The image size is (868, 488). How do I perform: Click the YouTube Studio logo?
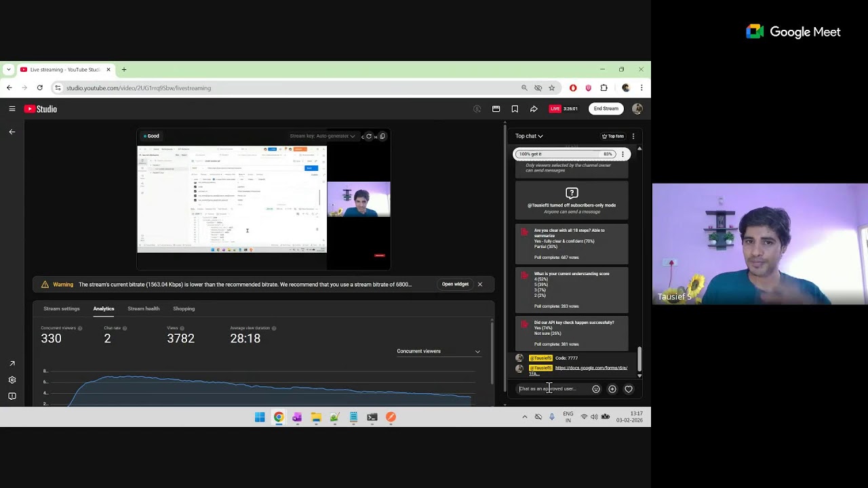[41, 108]
